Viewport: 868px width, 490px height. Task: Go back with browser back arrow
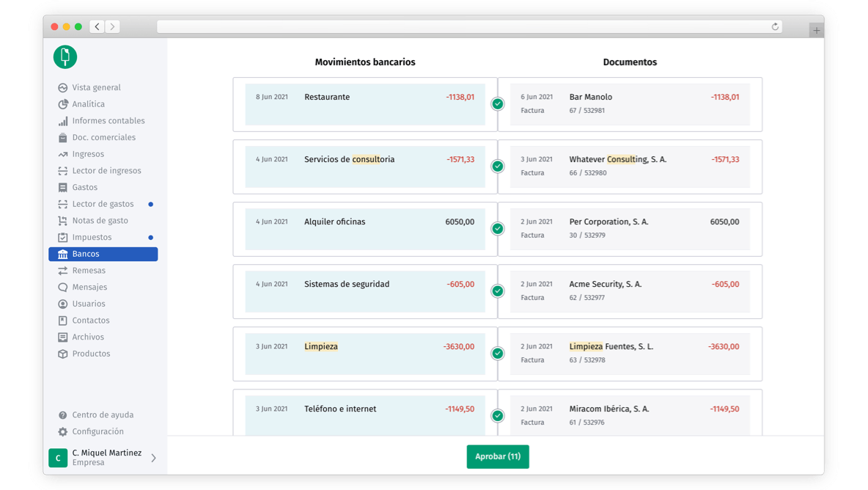(98, 27)
